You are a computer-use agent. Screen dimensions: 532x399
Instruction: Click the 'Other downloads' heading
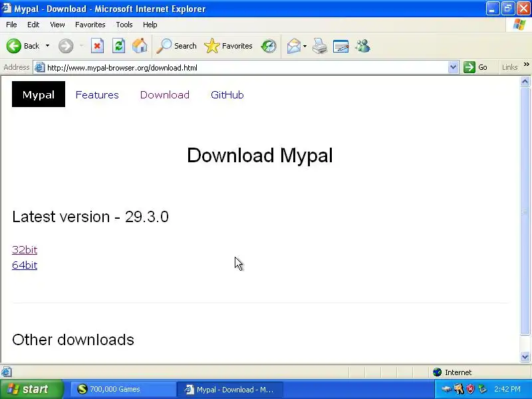click(x=73, y=340)
